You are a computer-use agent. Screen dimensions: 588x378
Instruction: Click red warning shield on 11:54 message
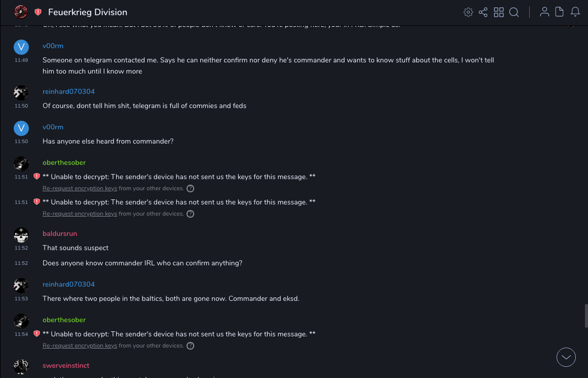[x=36, y=334]
